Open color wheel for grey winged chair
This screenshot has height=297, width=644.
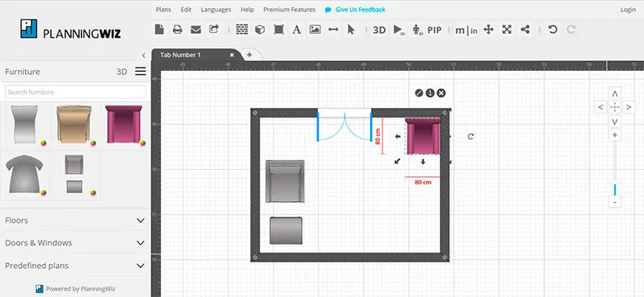point(43,192)
